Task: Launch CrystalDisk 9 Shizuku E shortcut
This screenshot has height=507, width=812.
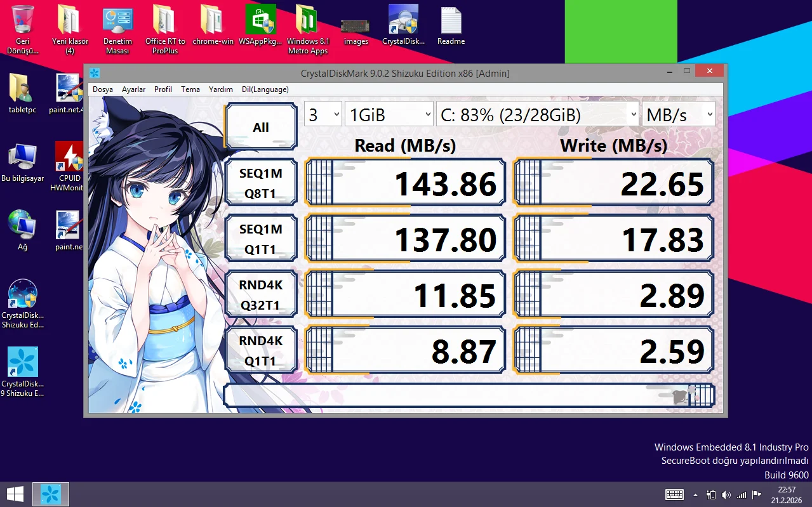Action: coord(23,372)
